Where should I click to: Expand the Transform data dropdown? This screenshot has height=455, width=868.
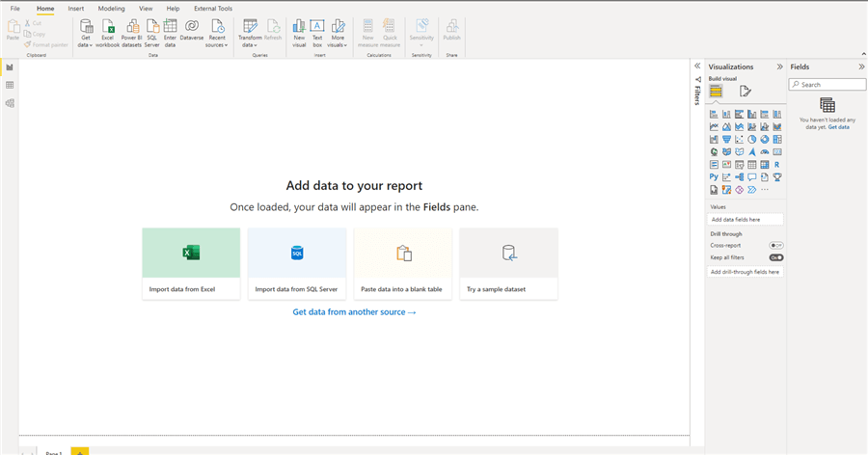[x=251, y=44]
